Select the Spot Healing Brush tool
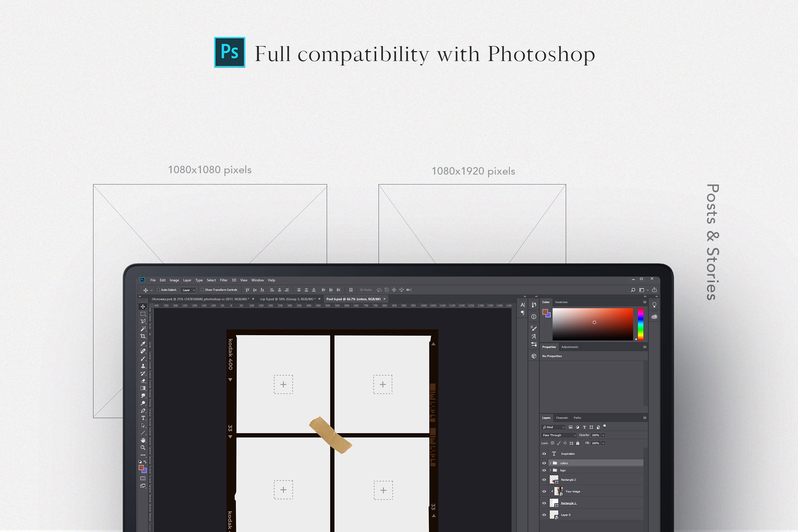 [143, 351]
